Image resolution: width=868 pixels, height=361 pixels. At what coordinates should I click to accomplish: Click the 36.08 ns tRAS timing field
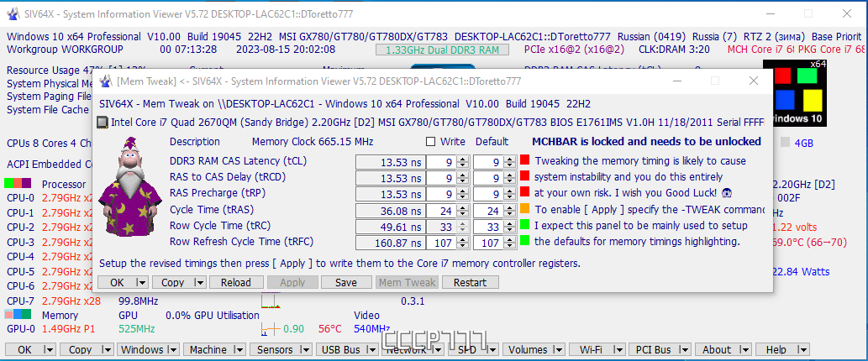click(x=391, y=211)
